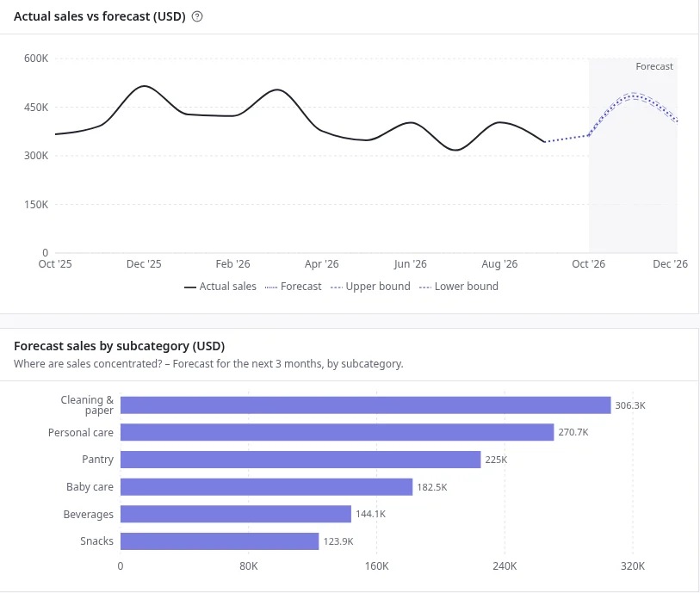Click the Oct '25 axis label
The width and height of the screenshot is (700, 593).
click(55, 264)
